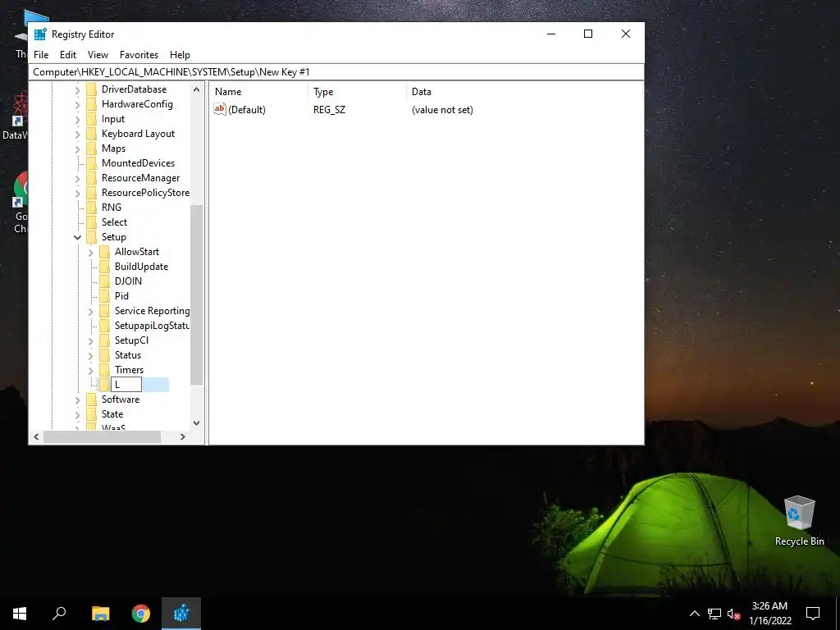
Task: Collapse the Setup key
Action: click(x=78, y=237)
